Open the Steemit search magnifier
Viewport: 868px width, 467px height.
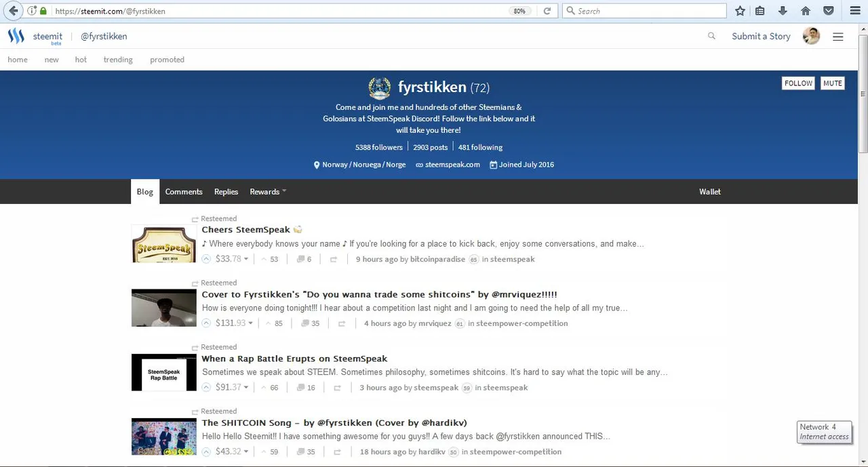point(711,36)
